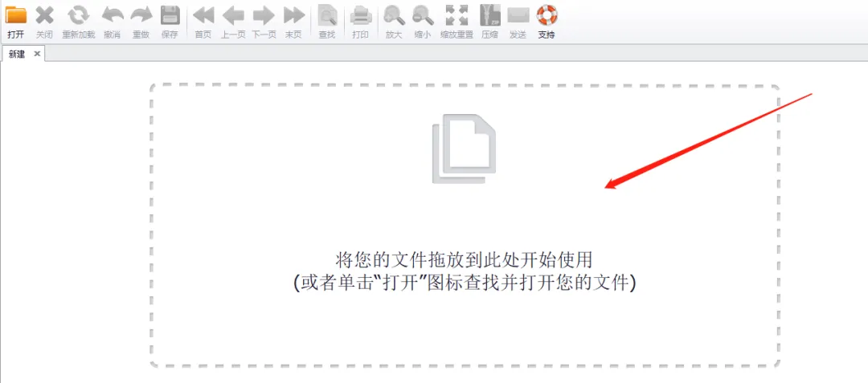Jump to last page 末页
Image resolution: width=868 pixels, height=383 pixels.
coord(293,15)
